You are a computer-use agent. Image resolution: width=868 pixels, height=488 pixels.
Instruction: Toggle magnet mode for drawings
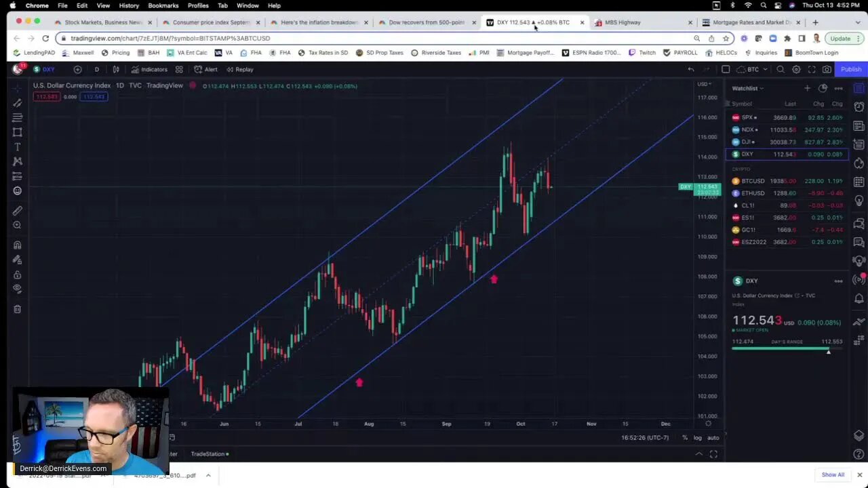point(18,245)
